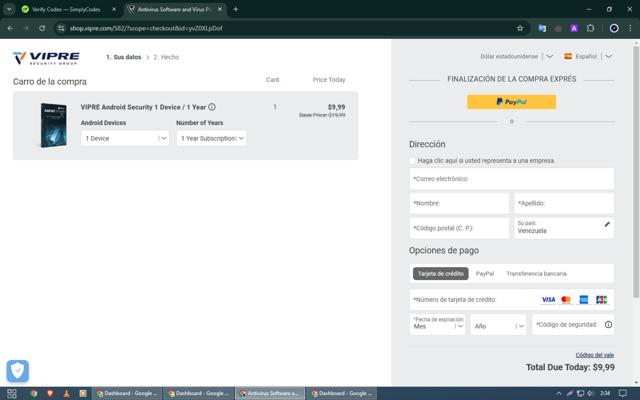This screenshot has height=400, width=640.
Task: Click the Correo electrónico field
Action: coord(511,179)
